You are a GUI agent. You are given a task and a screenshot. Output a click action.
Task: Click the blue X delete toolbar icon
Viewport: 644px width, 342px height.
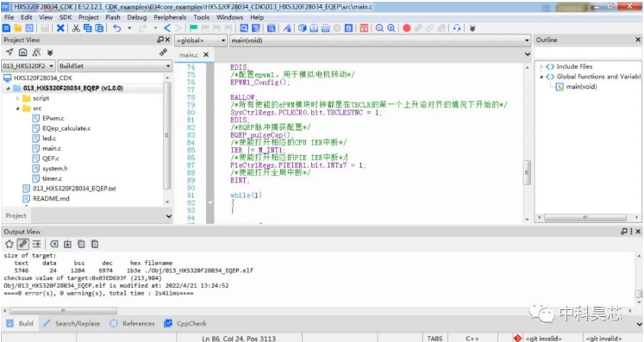pyautogui.click(x=60, y=28)
